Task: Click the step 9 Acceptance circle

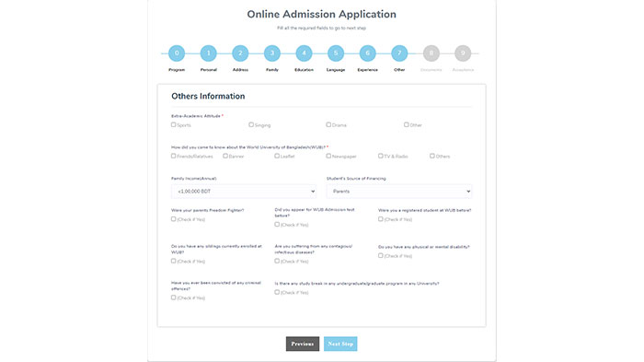Action: [x=463, y=53]
